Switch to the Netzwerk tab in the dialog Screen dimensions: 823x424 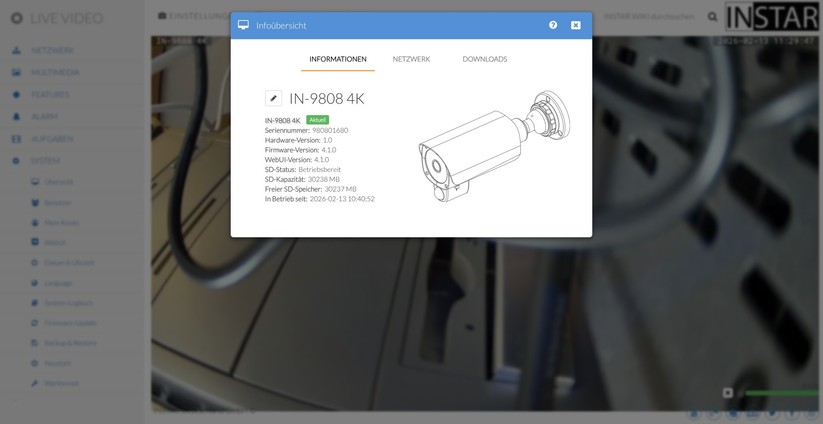click(411, 59)
